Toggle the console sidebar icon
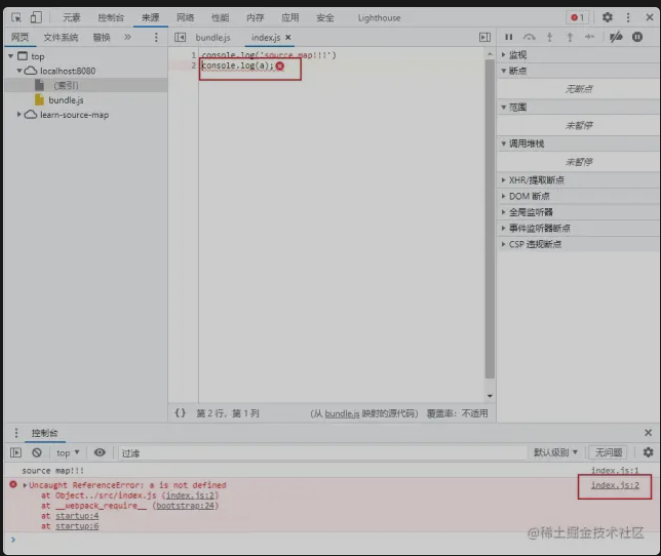Image resolution: width=661 pixels, height=556 pixels. click(x=16, y=452)
